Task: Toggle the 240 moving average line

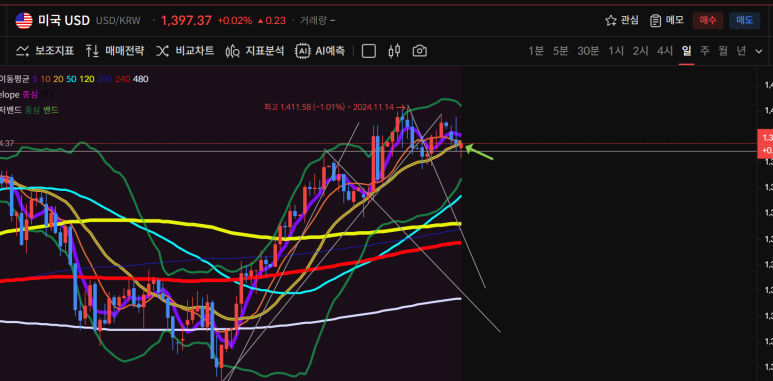Action: click(123, 79)
